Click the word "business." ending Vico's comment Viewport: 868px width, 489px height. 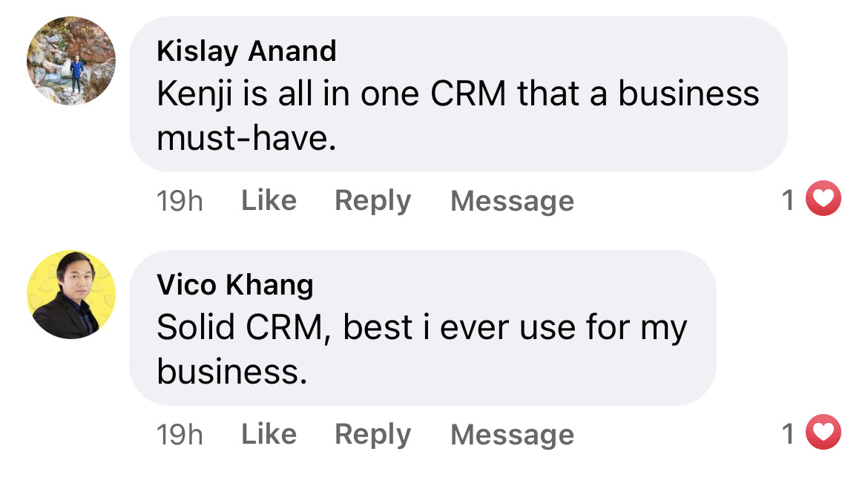(x=231, y=371)
